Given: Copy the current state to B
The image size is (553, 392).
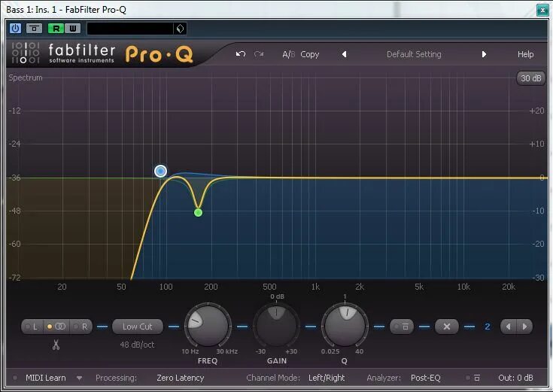Looking at the screenshot, I should (x=310, y=54).
